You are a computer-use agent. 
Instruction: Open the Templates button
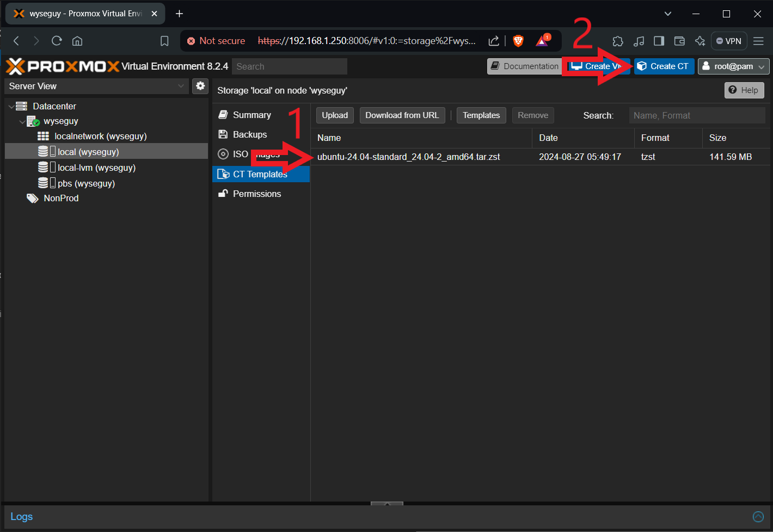coord(481,115)
